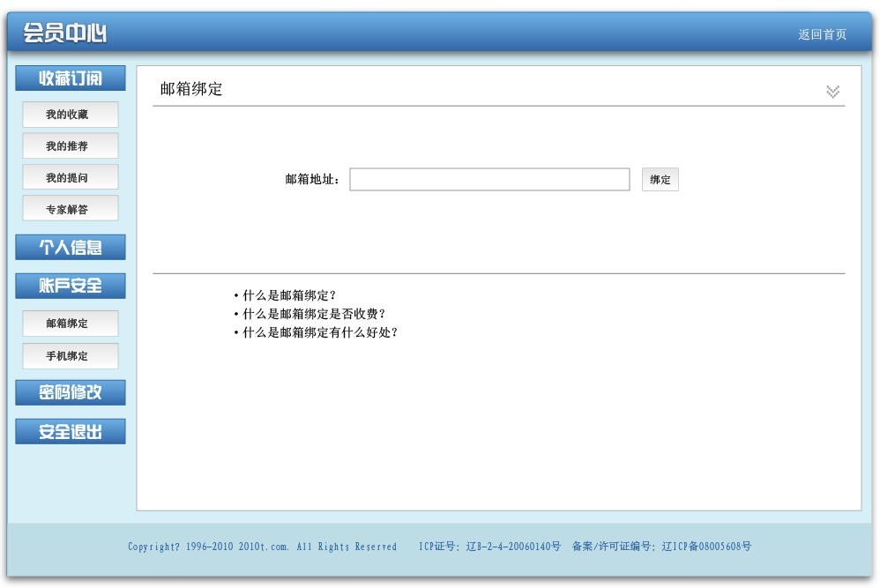880x588 pixels.
Task: Open the 密码修改 section
Action: point(71,393)
